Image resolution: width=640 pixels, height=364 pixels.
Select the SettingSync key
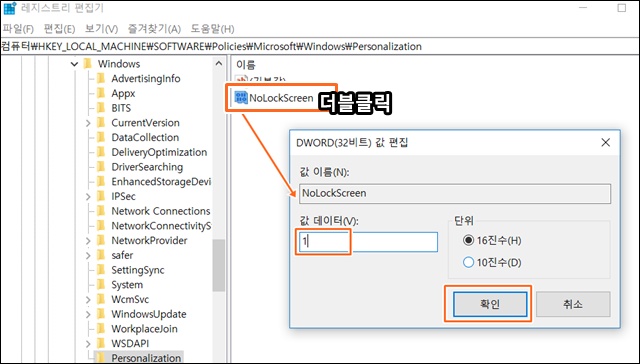coord(138,270)
